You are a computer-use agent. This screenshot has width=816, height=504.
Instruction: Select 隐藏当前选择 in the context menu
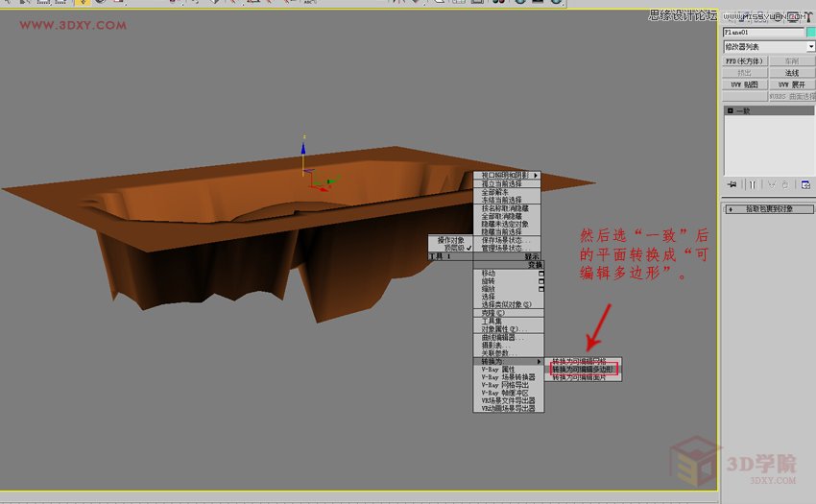pyautogui.click(x=507, y=231)
